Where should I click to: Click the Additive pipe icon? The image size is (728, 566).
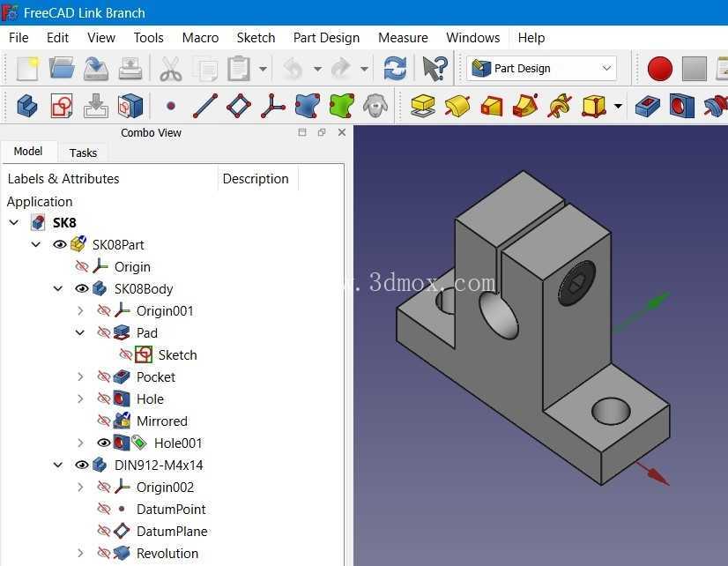[x=525, y=106]
